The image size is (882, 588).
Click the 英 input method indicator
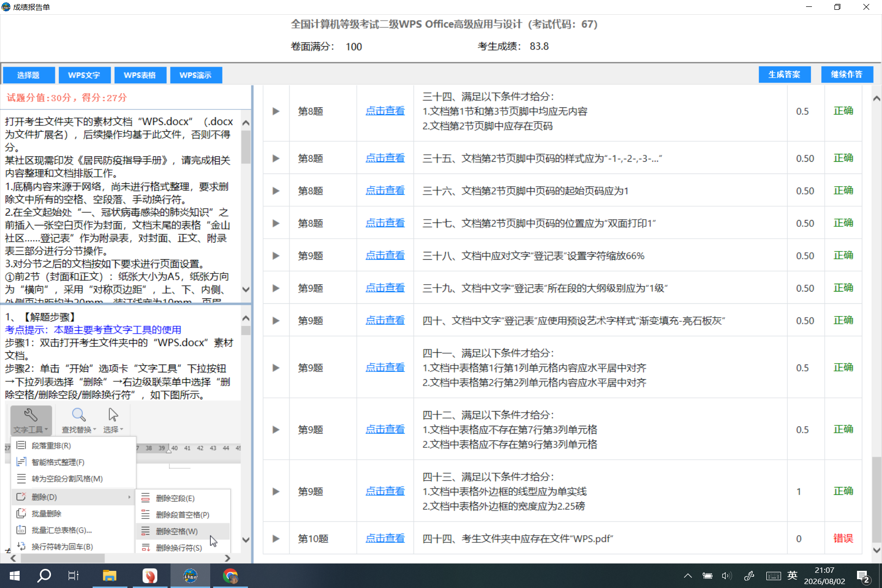793,575
